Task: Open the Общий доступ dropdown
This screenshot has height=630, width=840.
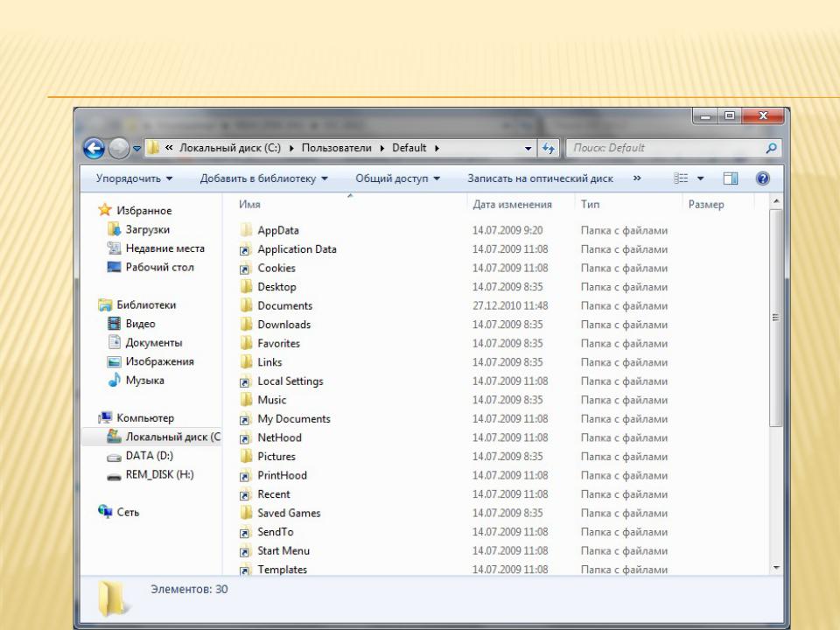Action: click(397, 178)
